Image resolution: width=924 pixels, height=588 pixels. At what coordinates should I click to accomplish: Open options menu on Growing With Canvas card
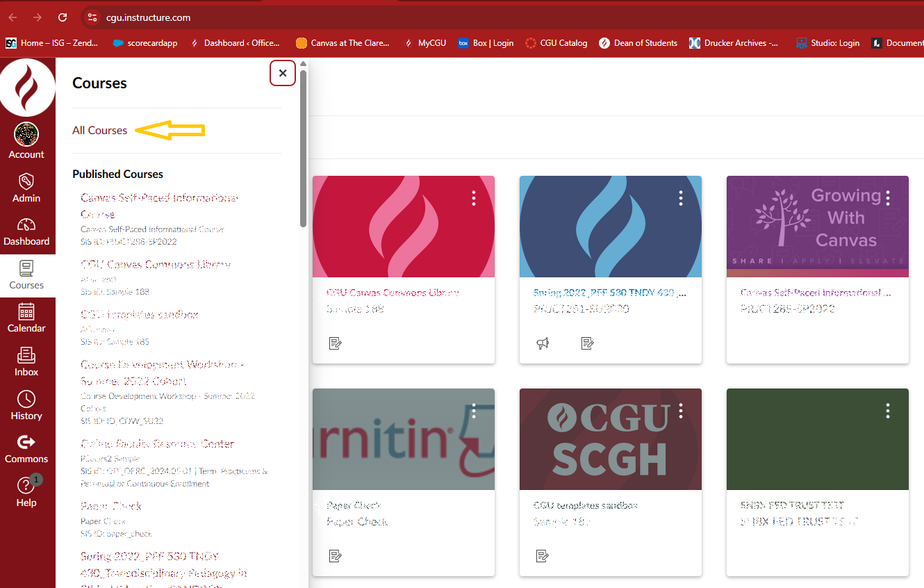888,198
